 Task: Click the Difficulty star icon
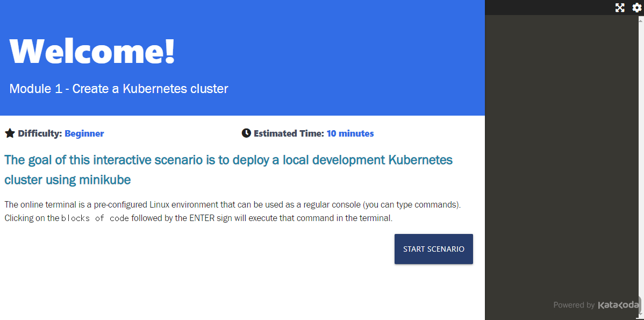pyautogui.click(x=10, y=133)
